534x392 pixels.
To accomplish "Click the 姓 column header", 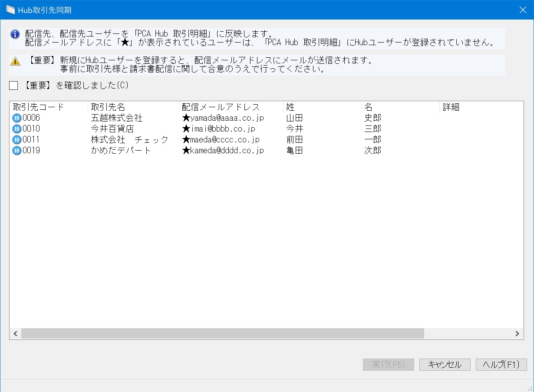I will pyautogui.click(x=322, y=107).
